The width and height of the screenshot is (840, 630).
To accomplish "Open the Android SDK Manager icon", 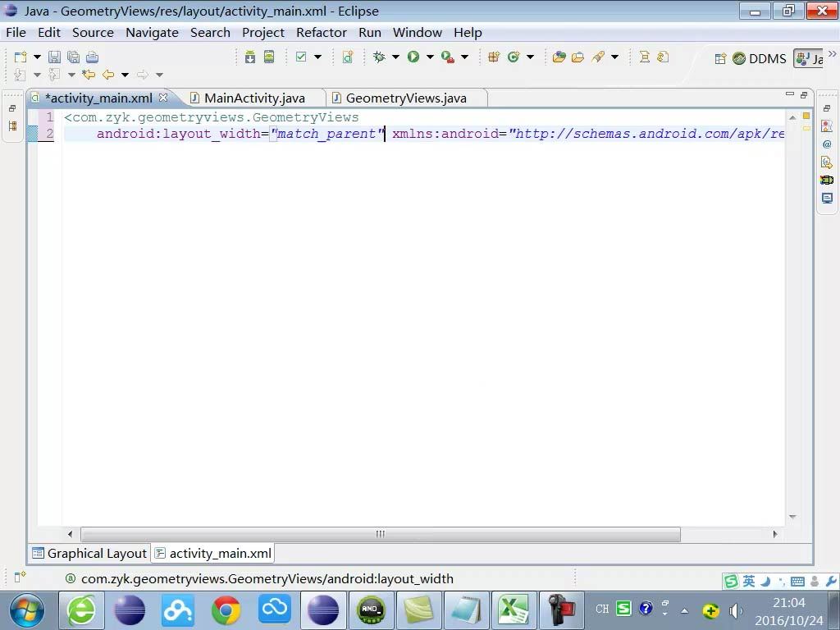I will [x=250, y=57].
